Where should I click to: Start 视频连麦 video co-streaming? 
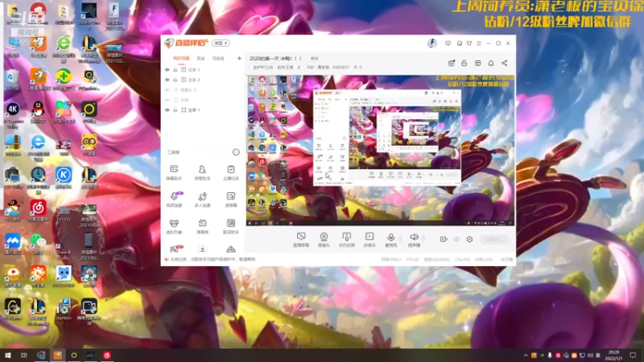(174, 199)
